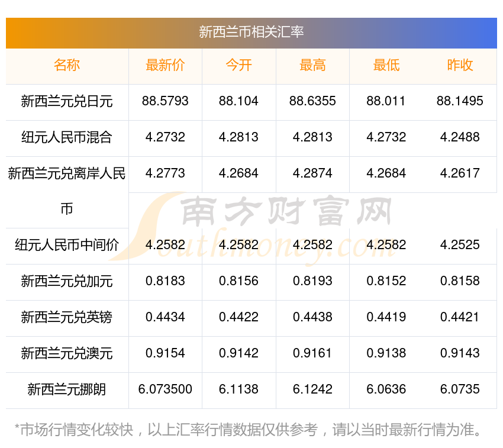The image size is (503, 448).
Task: Click 4.2582 in the 最新价 column
Action: click(165, 245)
